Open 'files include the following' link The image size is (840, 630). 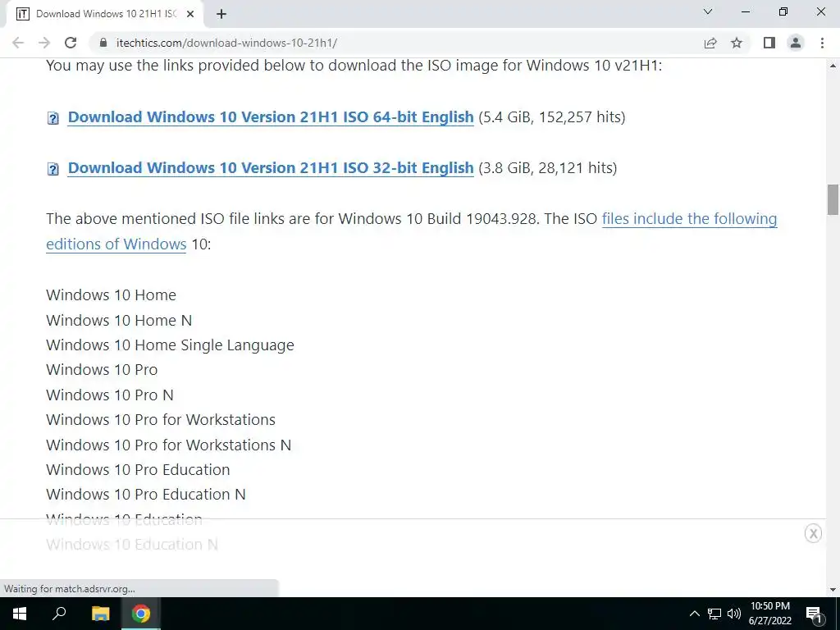pos(689,218)
